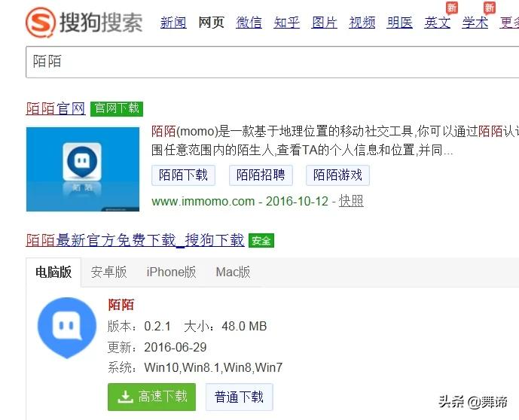Open the 英文 search category
The image size is (519, 420).
coord(438,23)
